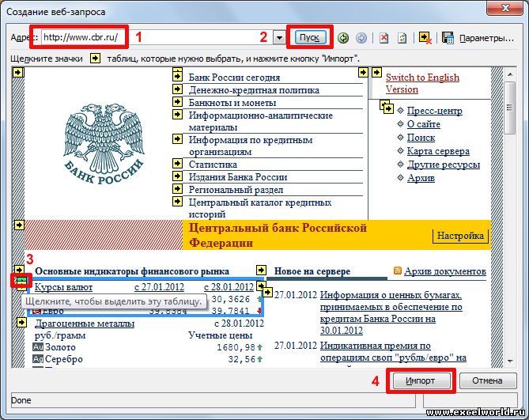Viewport: 529px width, 420px height.
Task: Click the Денежно-кредитная политика menu entry
Action: [254, 90]
